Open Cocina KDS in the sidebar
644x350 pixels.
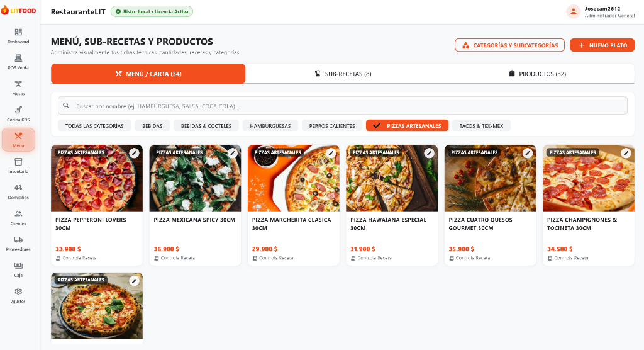pyautogui.click(x=18, y=114)
